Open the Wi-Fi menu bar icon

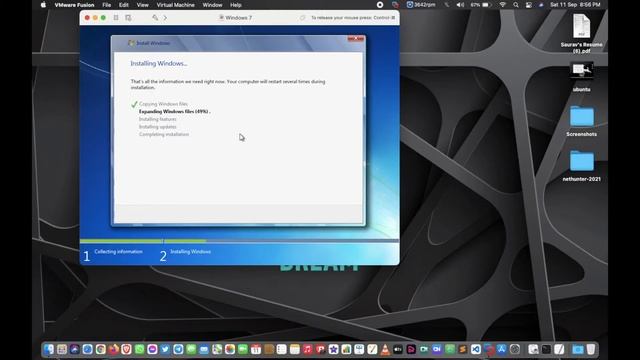pos(503,5)
